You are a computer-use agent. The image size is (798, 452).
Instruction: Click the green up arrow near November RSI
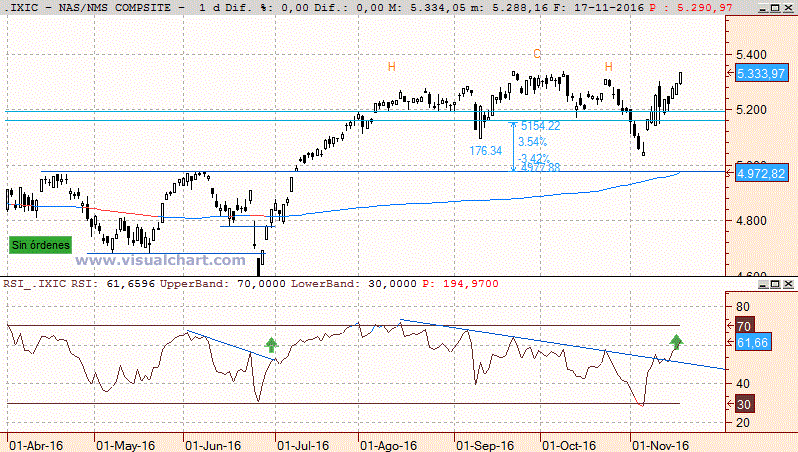coord(676,342)
